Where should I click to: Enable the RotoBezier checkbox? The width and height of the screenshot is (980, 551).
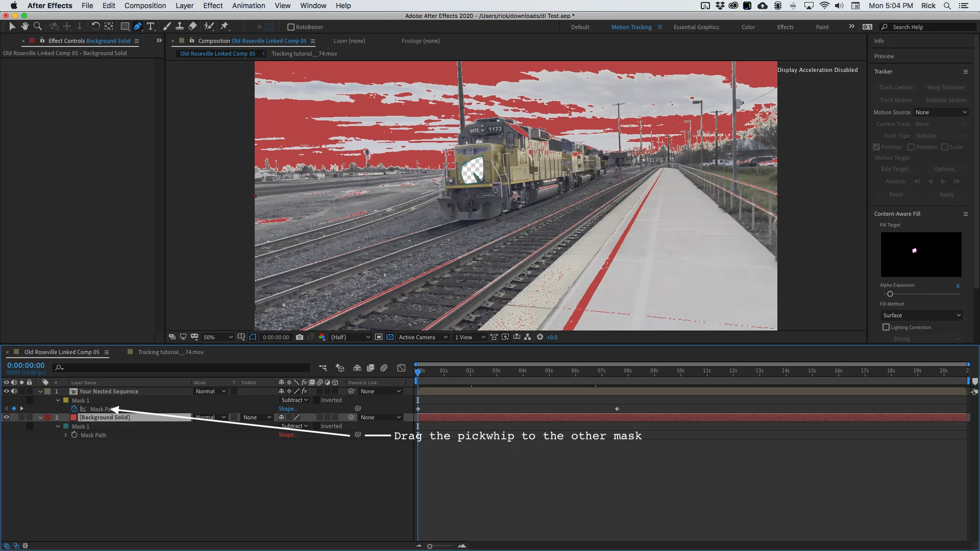point(291,27)
